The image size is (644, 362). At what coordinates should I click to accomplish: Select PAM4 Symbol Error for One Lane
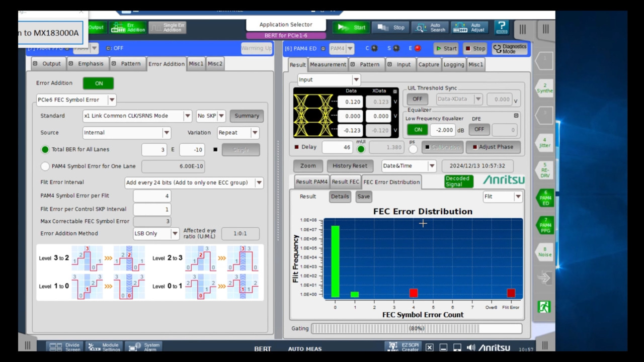[x=45, y=166]
